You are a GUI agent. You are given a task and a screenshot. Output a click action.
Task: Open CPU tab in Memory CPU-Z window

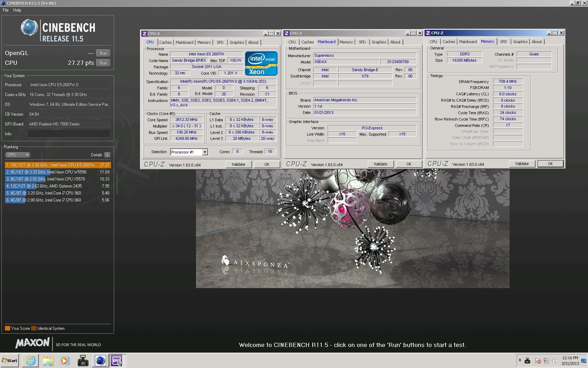(x=433, y=42)
